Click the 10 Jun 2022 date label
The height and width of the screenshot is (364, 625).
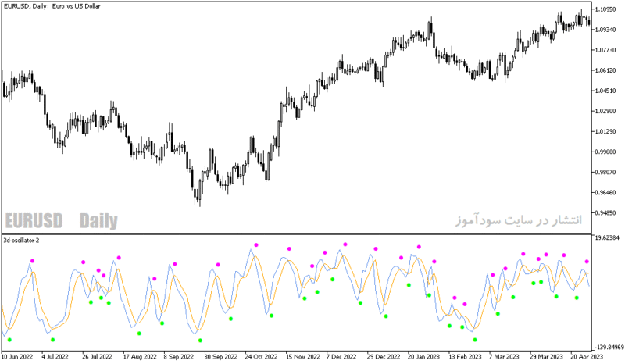(17, 356)
